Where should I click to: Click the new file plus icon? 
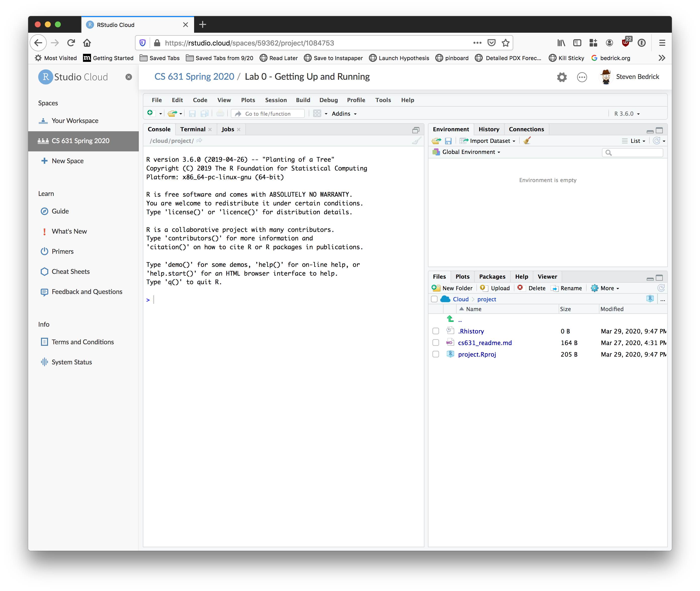click(x=150, y=113)
